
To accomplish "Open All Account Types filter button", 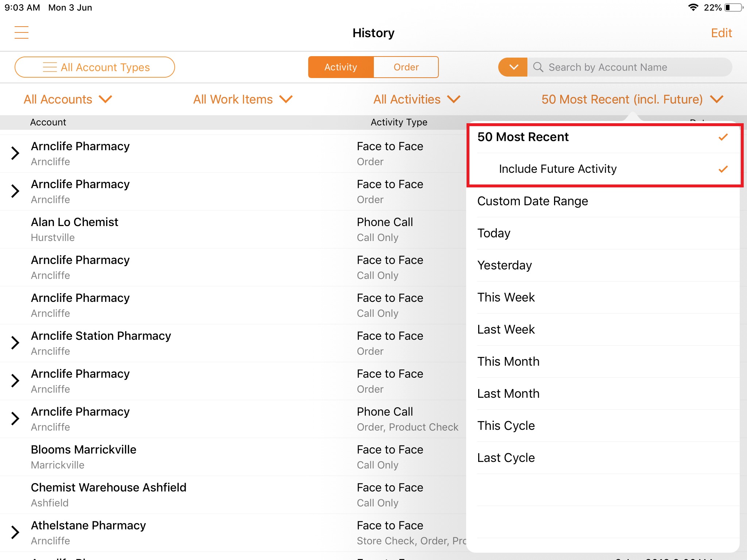I will pos(95,67).
